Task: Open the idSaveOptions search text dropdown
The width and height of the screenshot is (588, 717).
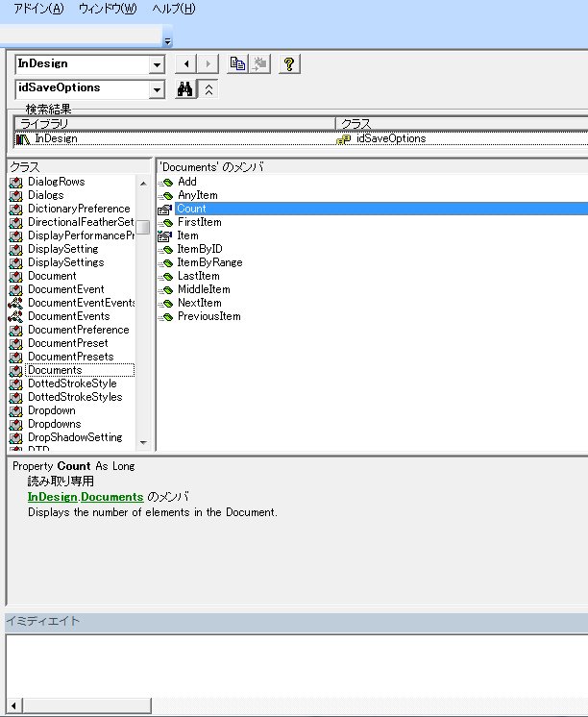Action: point(157,89)
